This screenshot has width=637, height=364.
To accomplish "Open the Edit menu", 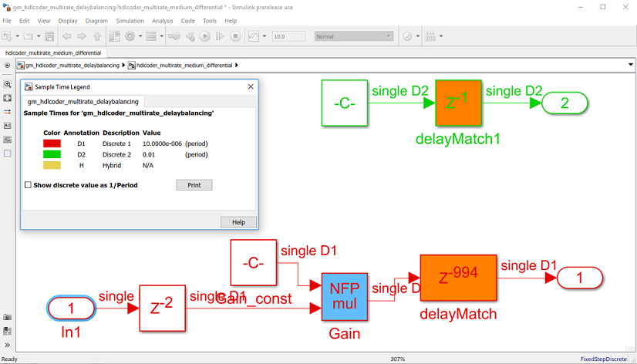I will pos(25,21).
